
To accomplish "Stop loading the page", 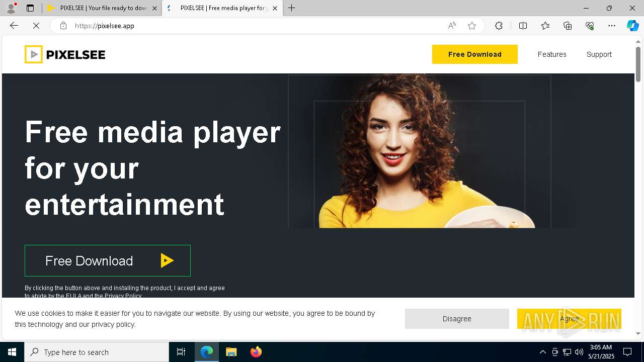I will pos(36,26).
